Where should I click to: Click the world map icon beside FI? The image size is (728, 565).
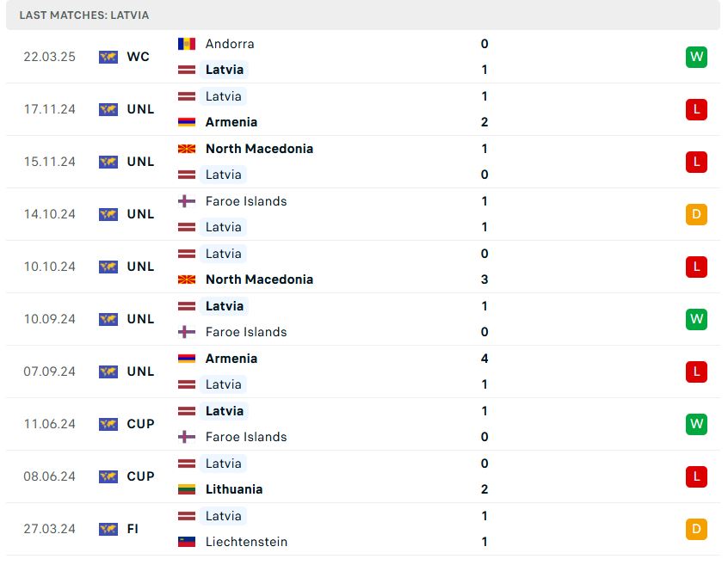point(108,529)
